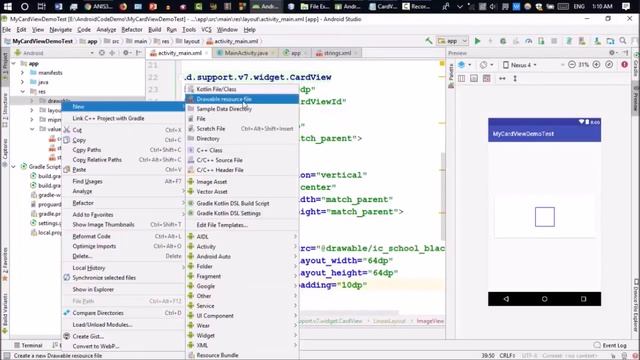Viewport: 640px width, 360px height.
Task: Choose Kotlin File/Class from New menu
Action: point(242,89)
